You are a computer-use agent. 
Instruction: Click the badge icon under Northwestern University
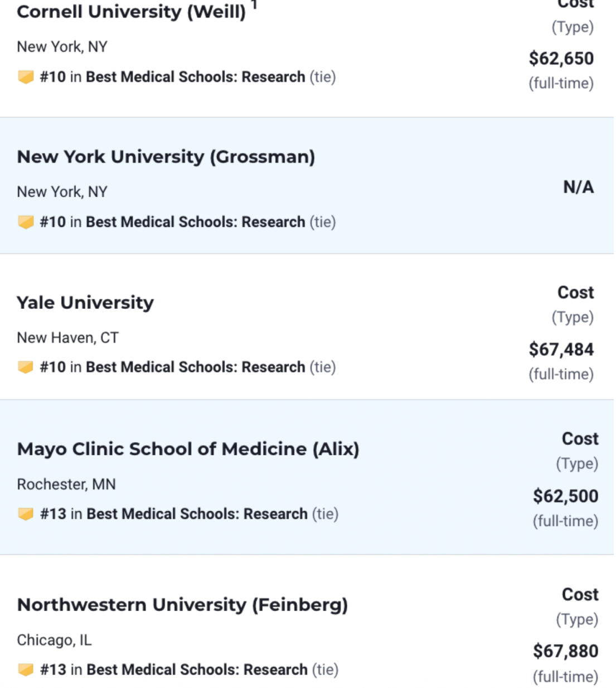pyautogui.click(x=26, y=670)
